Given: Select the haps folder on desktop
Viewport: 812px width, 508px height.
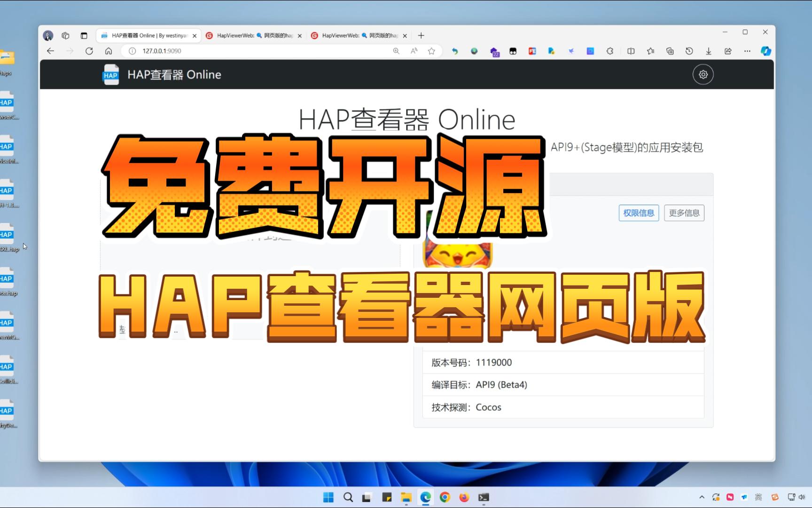Looking at the screenshot, I should tap(7, 63).
